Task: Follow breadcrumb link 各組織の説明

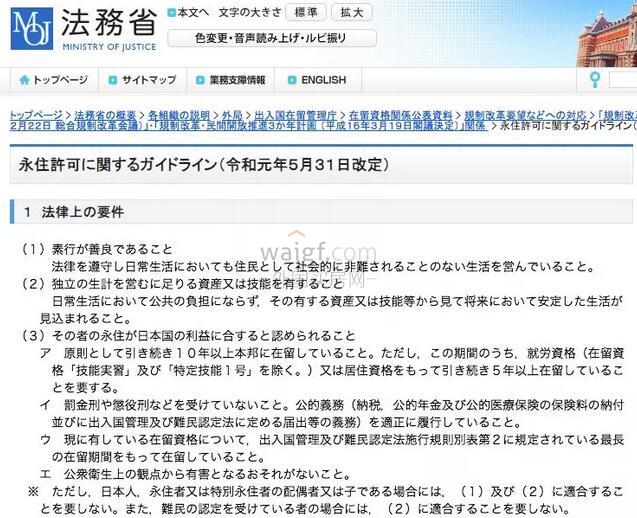Action: pos(179,115)
